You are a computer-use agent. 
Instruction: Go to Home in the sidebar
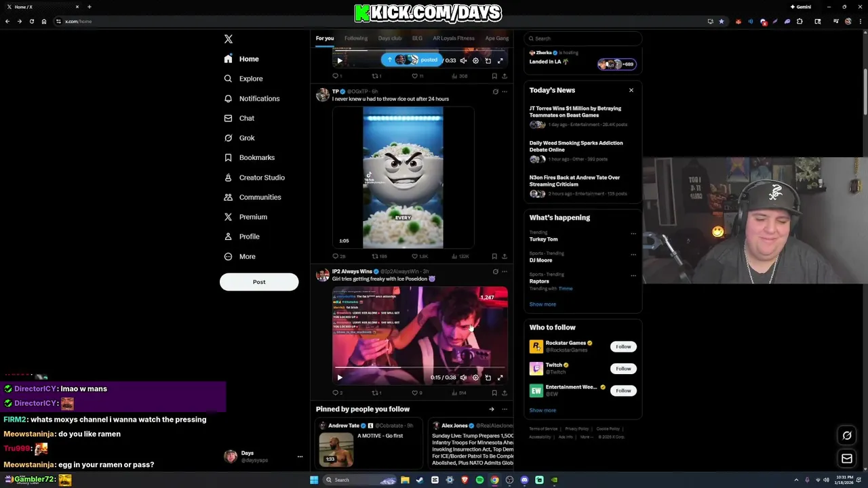pos(241,59)
